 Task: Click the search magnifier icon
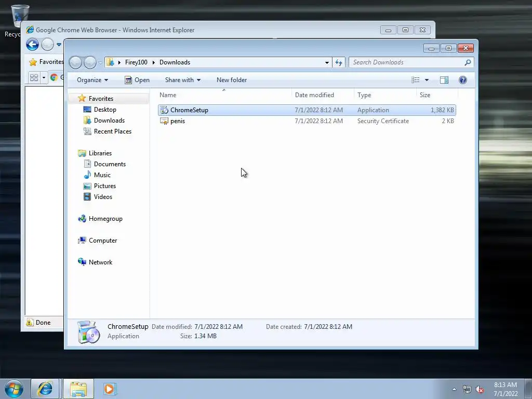pyautogui.click(x=468, y=62)
